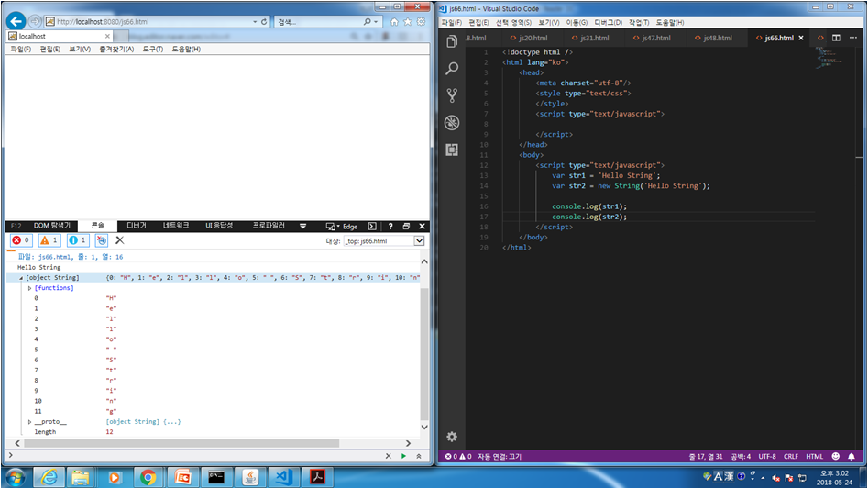This screenshot has height=489, width=868.
Task: Close the js66.html editor tab
Action: (801, 38)
